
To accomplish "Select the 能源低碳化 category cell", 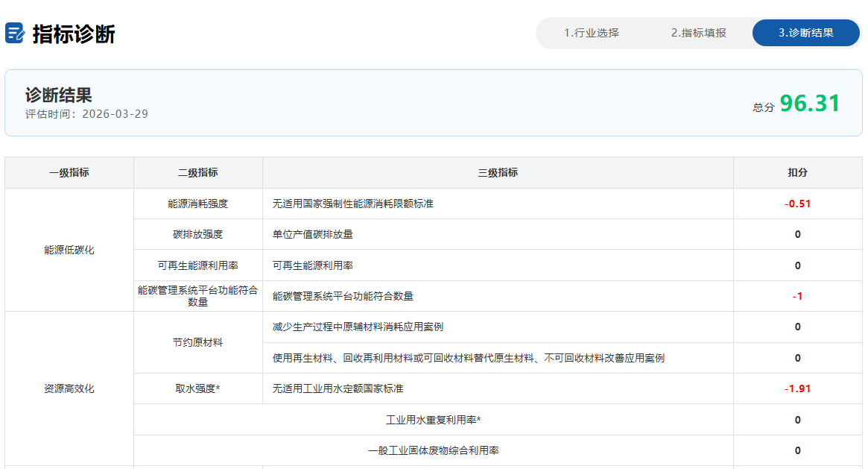I will click(x=69, y=250).
